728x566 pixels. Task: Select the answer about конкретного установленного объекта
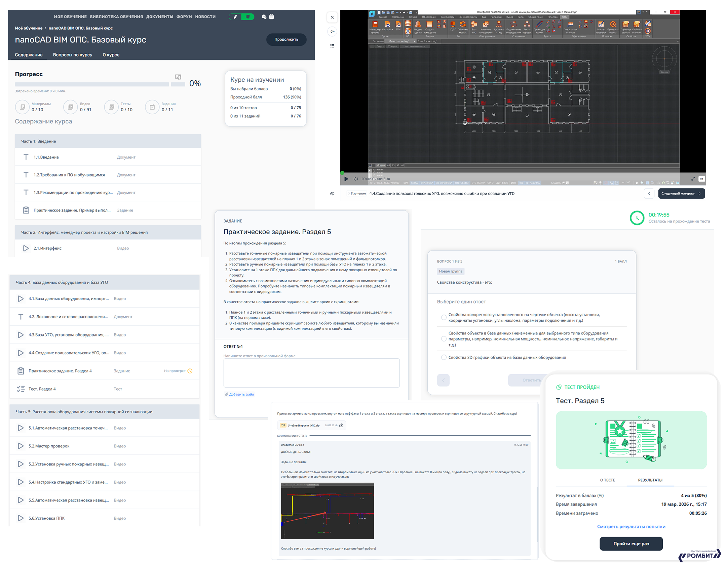pyautogui.click(x=444, y=317)
